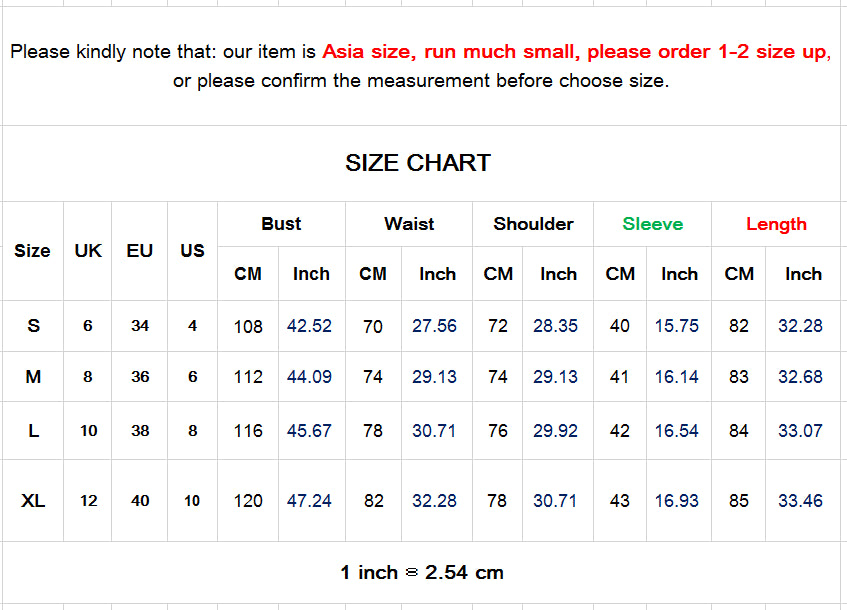Select the bust inch value 42.52

310,326
